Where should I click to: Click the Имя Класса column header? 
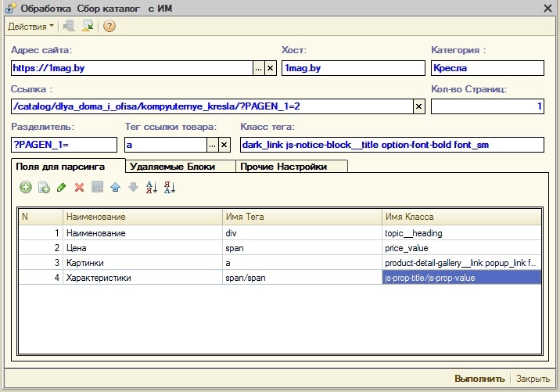point(461,217)
